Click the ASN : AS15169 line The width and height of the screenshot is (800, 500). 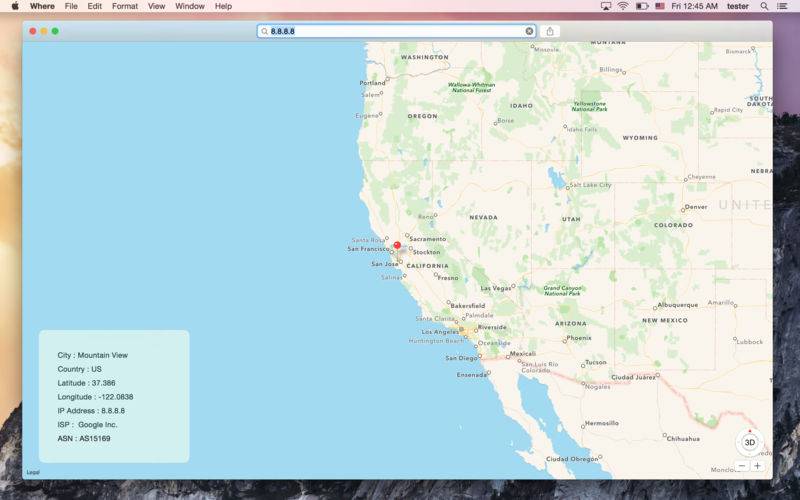click(x=84, y=438)
